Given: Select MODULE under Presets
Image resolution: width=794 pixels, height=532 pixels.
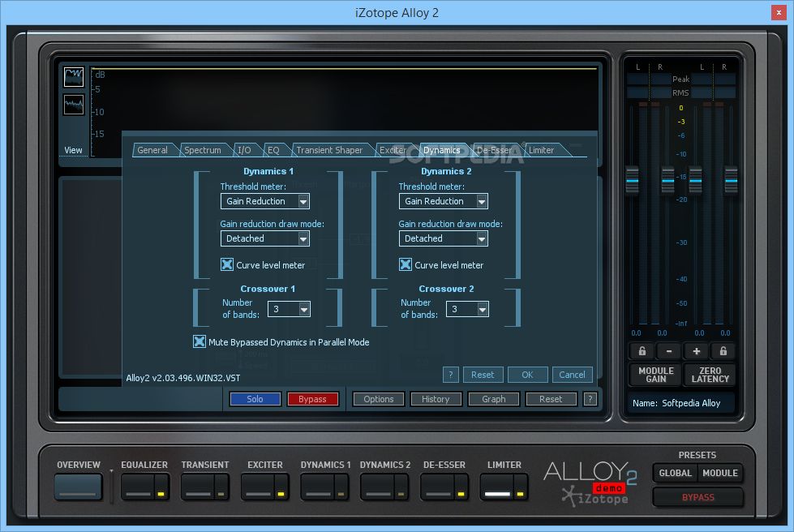Looking at the screenshot, I should tap(720, 473).
